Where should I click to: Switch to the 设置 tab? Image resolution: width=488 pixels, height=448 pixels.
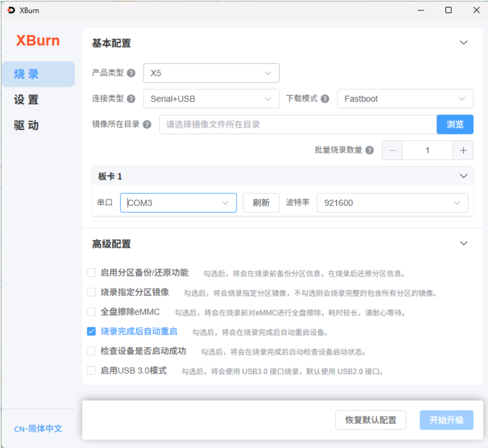(x=26, y=100)
